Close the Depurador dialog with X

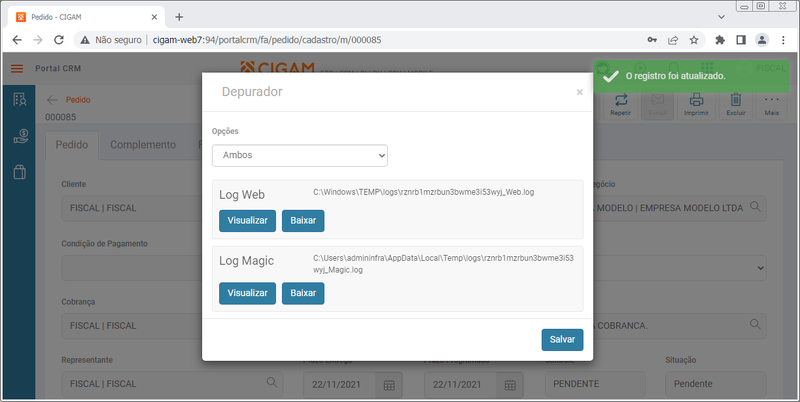580,92
